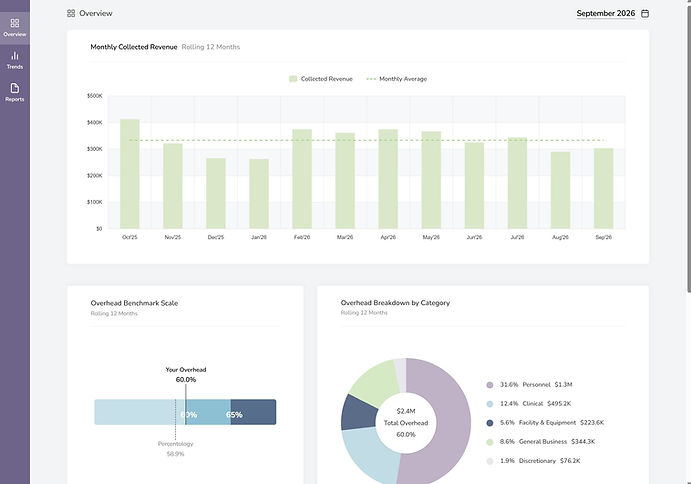This screenshot has height=484, width=691.
Task: Click the Your Overhead 60.0% marker label
Action: pyautogui.click(x=186, y=375)
